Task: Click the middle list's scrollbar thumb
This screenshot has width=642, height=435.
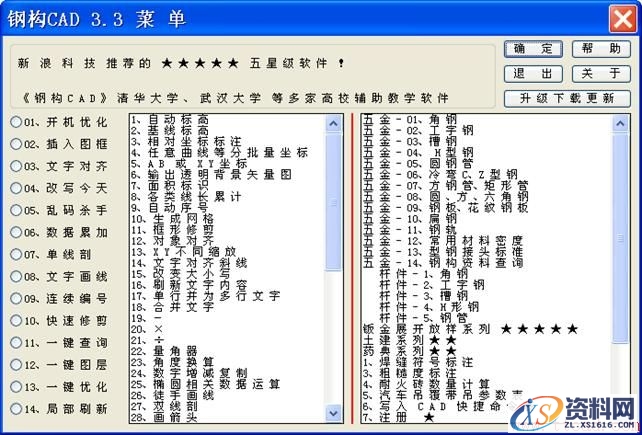Action: pos(334,202)
